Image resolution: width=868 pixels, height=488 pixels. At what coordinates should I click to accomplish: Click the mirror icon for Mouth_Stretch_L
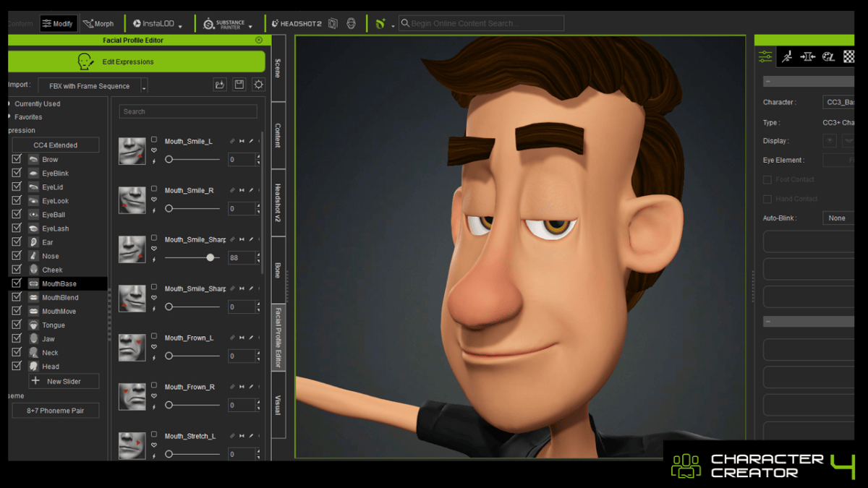click(x=242, y=436)
